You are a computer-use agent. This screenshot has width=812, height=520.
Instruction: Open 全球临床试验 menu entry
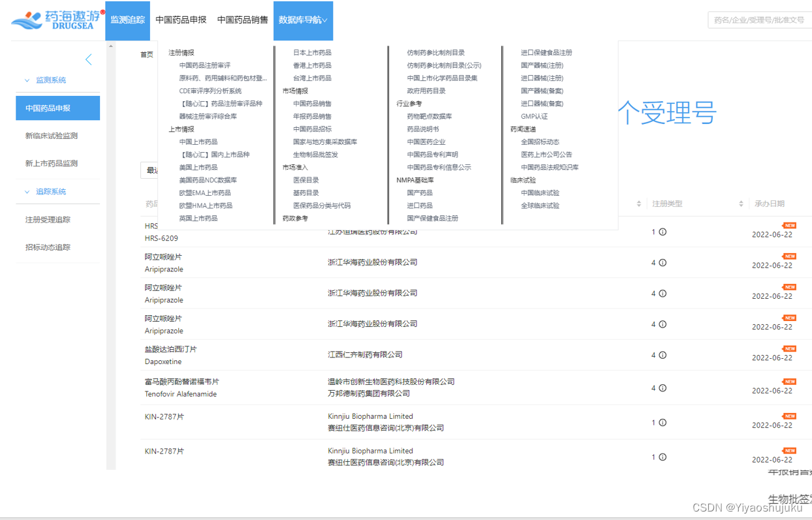click(540, 206)
